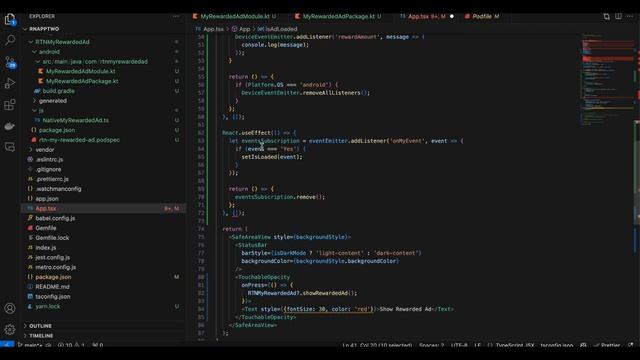Open yarn.lock file

coord(47,307)
